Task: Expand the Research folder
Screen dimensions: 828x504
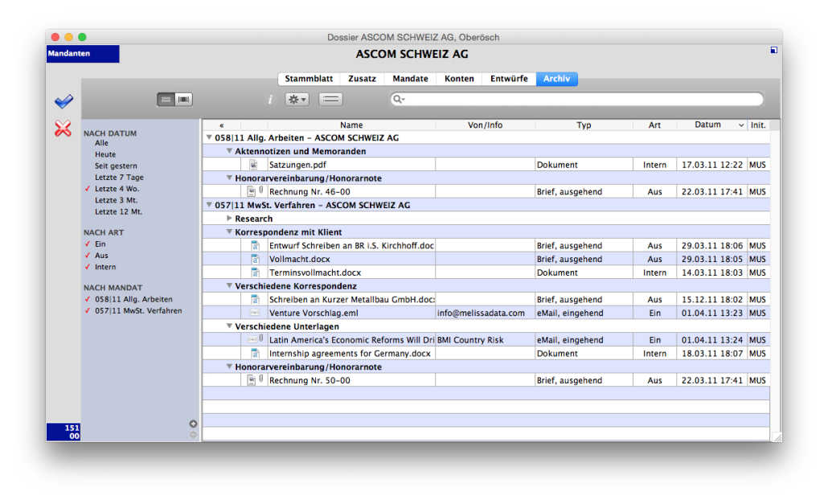Action: pyautogui.click(x=228, y=218)
